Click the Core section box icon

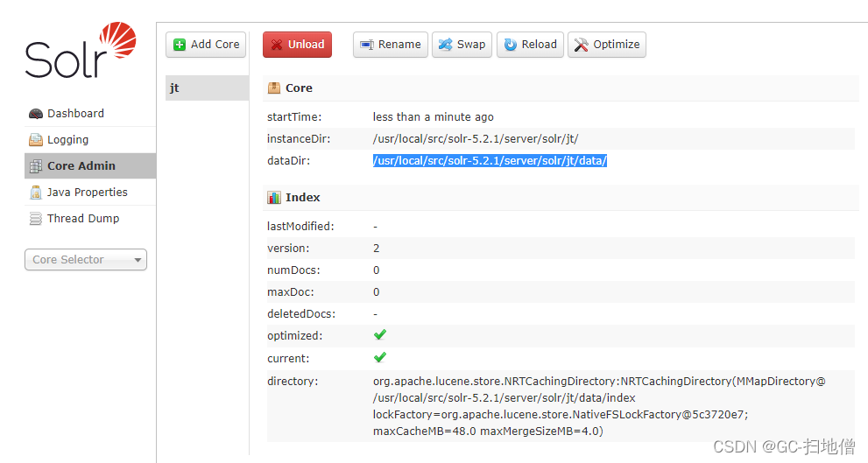tap(274, 88)
